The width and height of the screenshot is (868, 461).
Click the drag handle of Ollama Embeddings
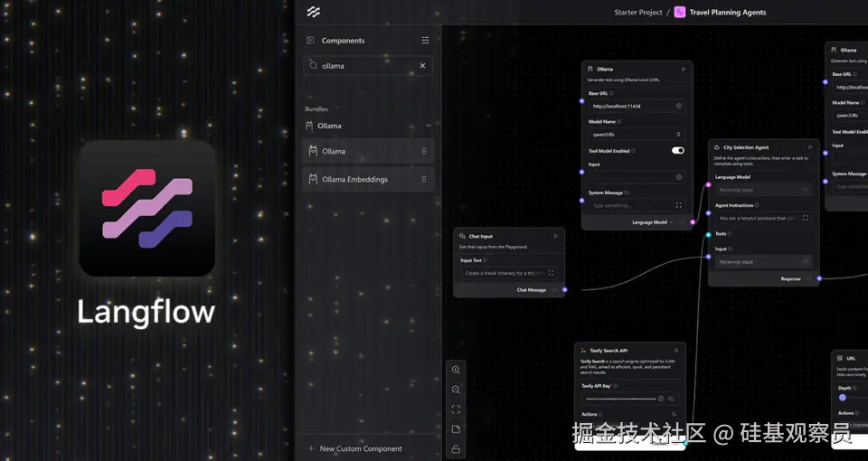pos(424,179)
